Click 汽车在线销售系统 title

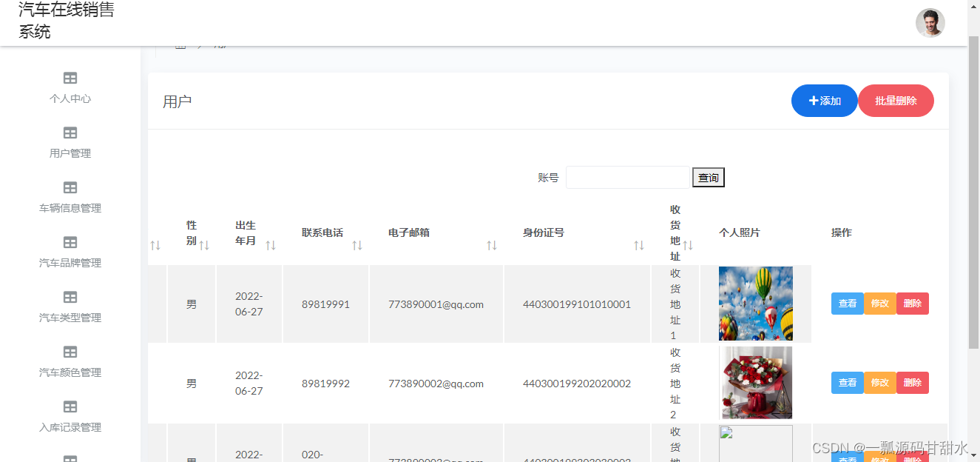coord(67,21)
